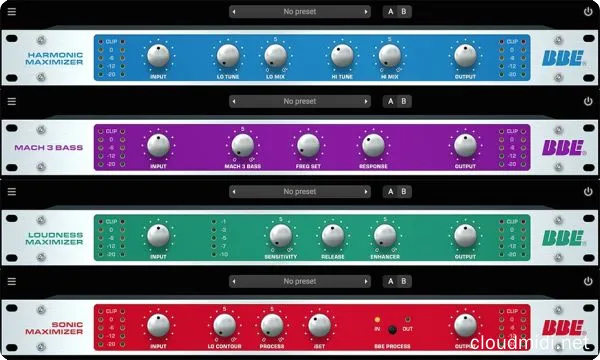Image resolution: width=600 pixels, height=360 pixels.
Task: Click the Loudness Maximizer OUTPUT knob
Action: point(465,236)
